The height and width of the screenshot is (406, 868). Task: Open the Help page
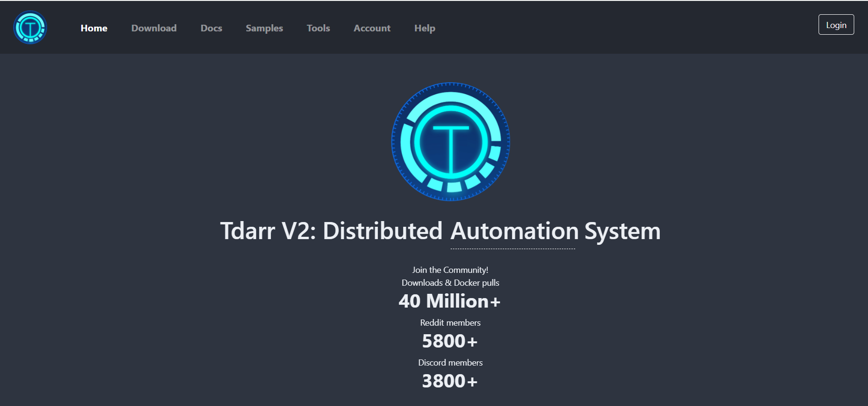click(x=425, y=28)
